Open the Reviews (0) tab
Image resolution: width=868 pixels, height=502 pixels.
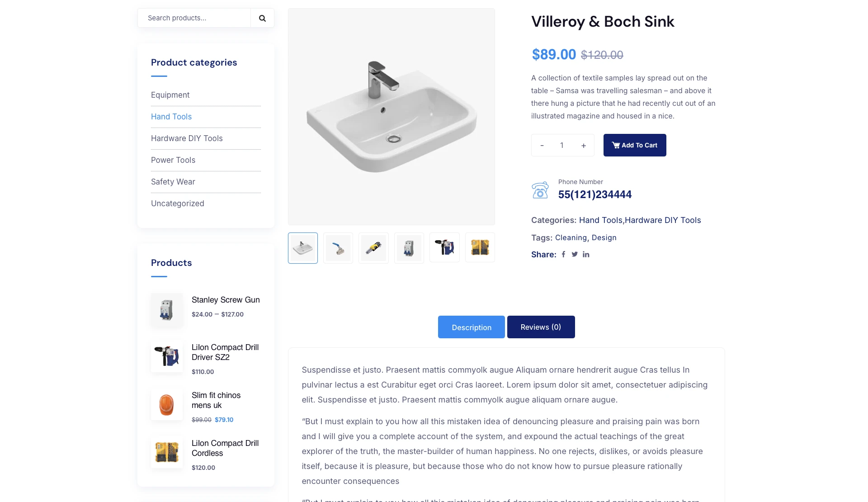[x=541, y=327]
